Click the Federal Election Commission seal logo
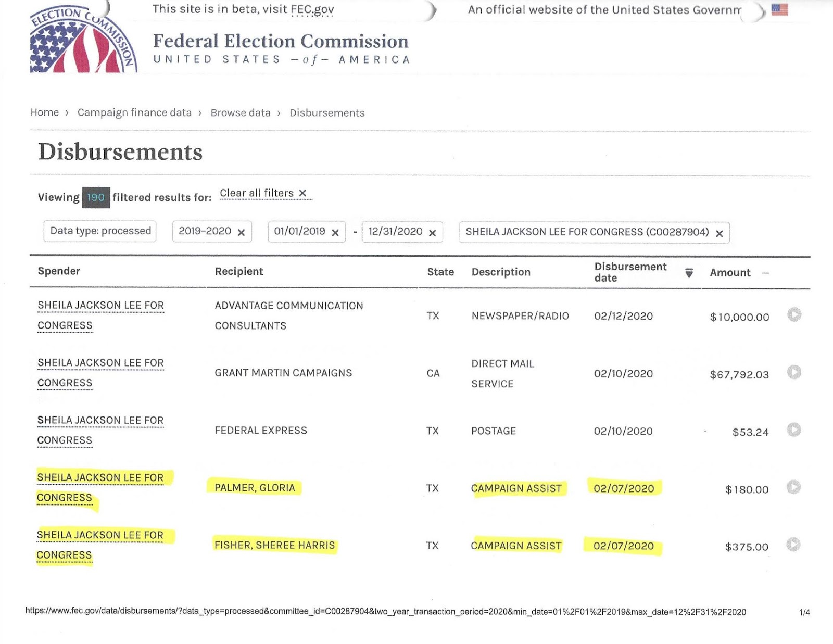833x644 pixels. (83, 41)
